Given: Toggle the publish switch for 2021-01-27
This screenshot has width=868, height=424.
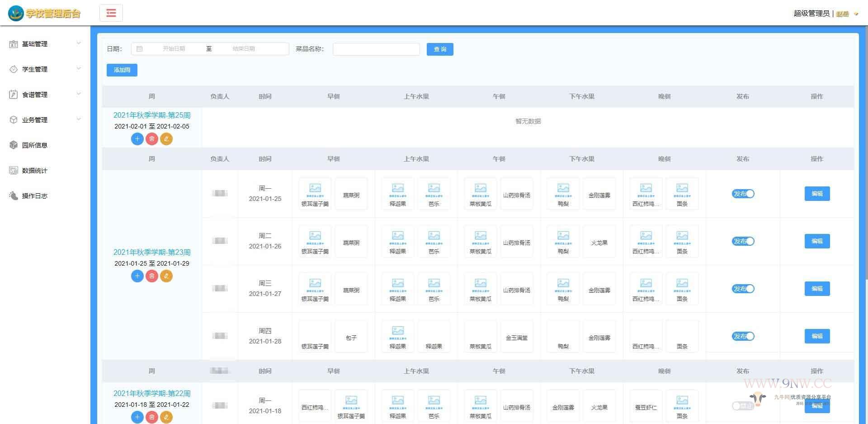Looking at the screenshot, I should click(x=743, y=289).
